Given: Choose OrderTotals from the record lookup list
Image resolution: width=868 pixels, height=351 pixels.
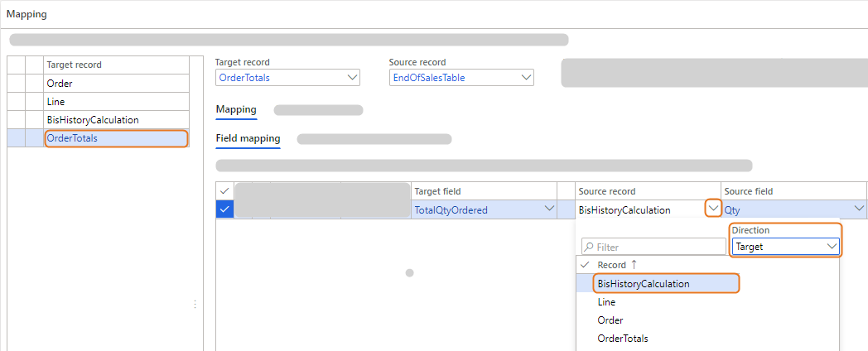Looking at the screenshot, I should [x=622, y=339].
